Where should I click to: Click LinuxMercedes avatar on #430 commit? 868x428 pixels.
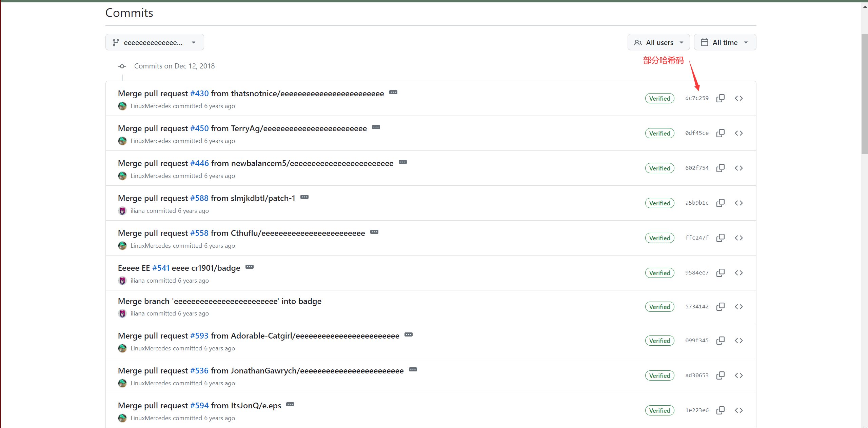pyautogui.click(x=122, y=106)
